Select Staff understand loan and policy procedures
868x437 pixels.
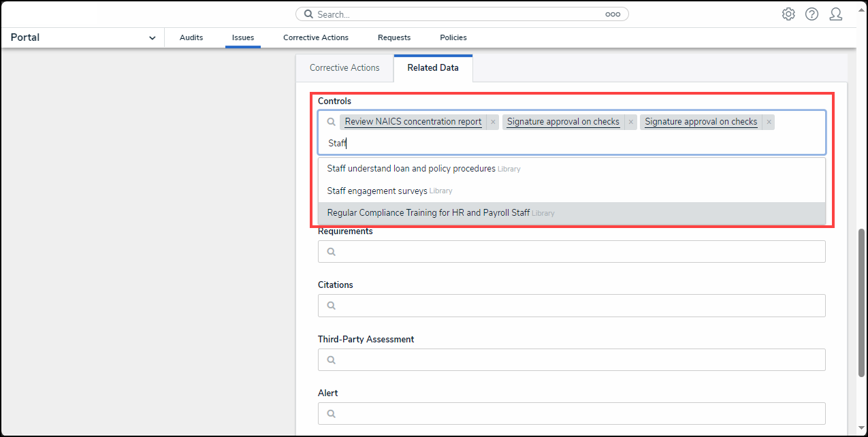coord(411,168)
